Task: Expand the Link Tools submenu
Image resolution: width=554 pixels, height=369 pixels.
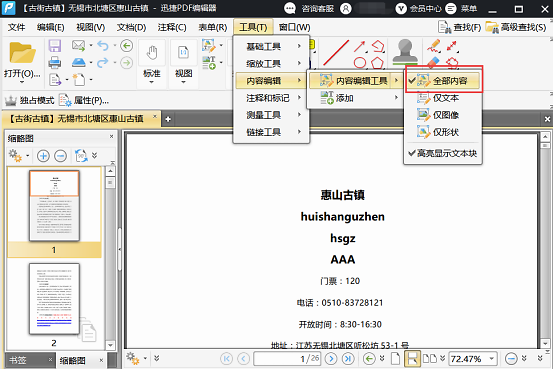Action: point(271,132)
